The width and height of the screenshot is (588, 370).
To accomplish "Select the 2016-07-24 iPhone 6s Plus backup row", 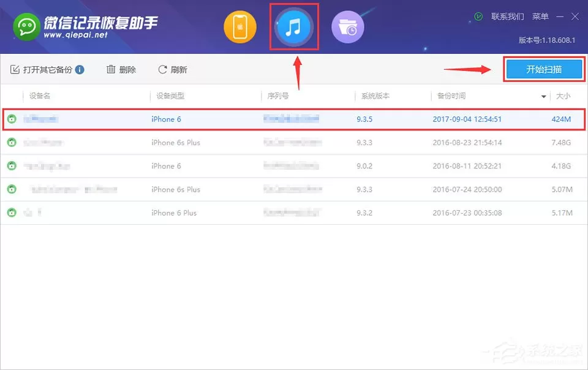I will coord(294,189).
